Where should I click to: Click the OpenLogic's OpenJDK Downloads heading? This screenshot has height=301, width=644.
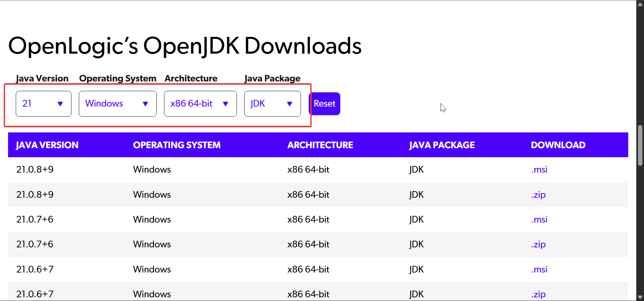point(185,46)
